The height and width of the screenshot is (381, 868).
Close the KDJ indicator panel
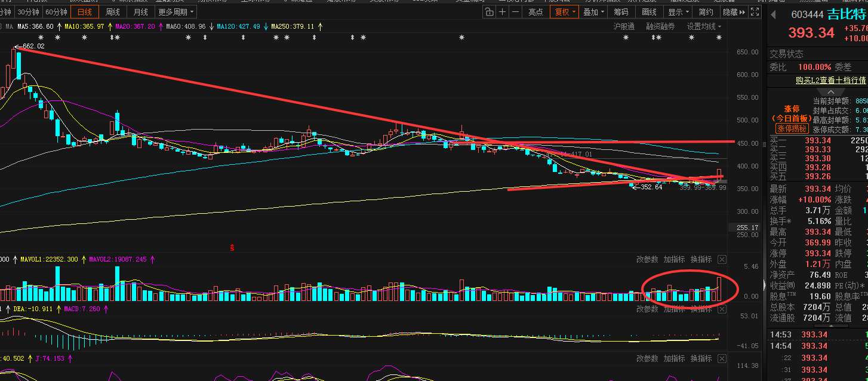click(x=722, y=358)
